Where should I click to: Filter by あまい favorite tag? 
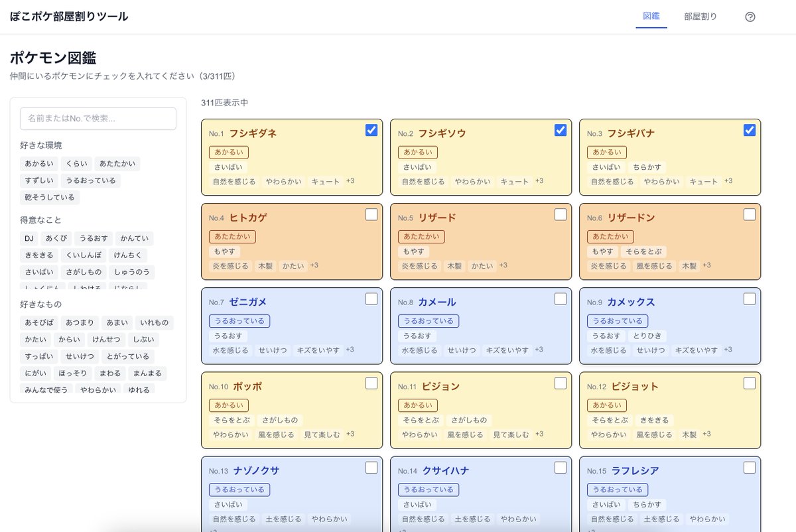pyautogui.click(x=117, y=323)
